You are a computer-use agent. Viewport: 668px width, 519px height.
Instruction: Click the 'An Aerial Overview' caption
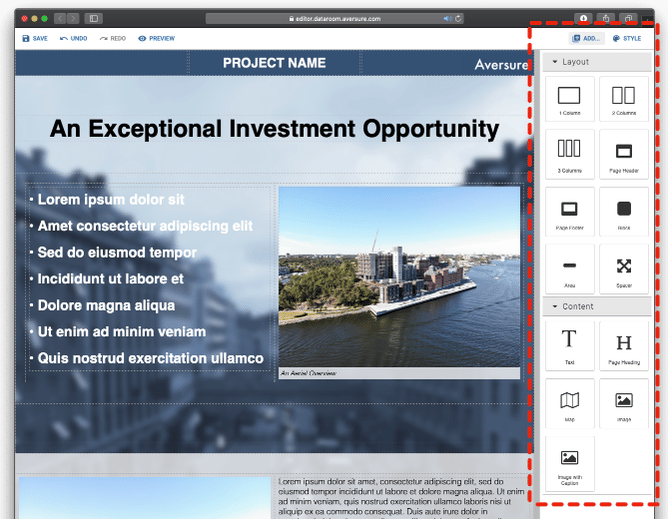[309, 373]
